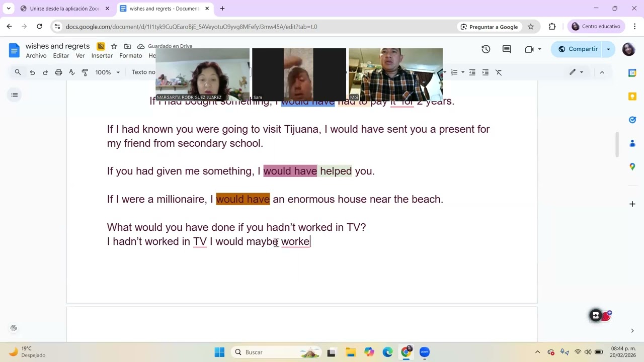Click the plus get add-ons icon
Screen dimensions: 644x362
[x=632, y=204]
